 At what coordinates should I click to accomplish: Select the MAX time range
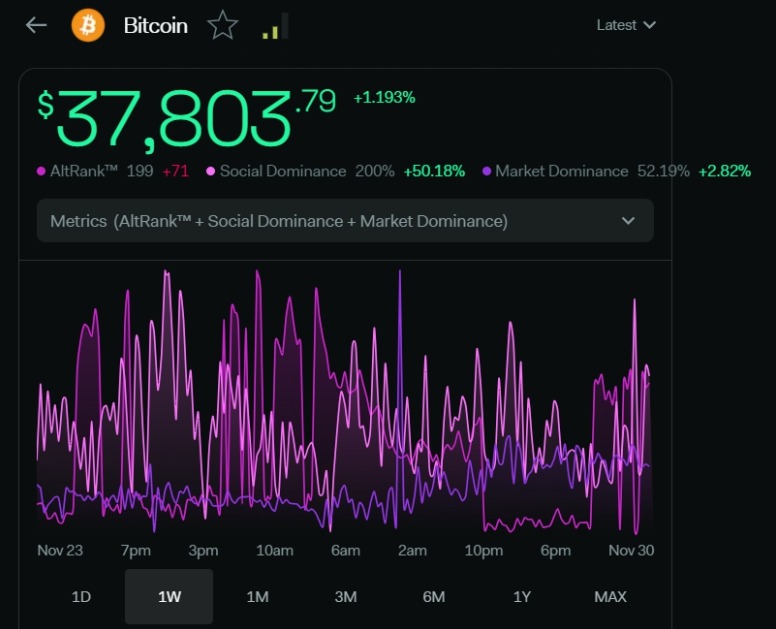coord(610,597)
